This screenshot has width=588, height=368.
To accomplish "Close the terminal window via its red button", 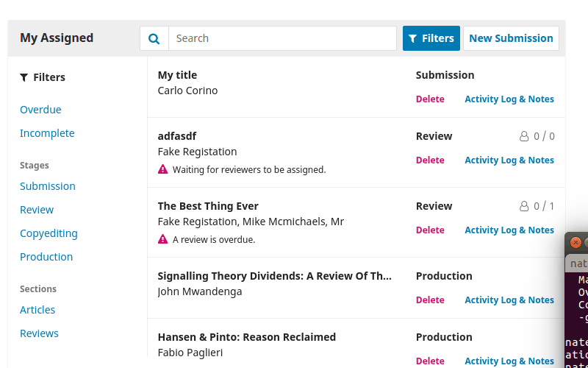I will [x=576, y=243].
